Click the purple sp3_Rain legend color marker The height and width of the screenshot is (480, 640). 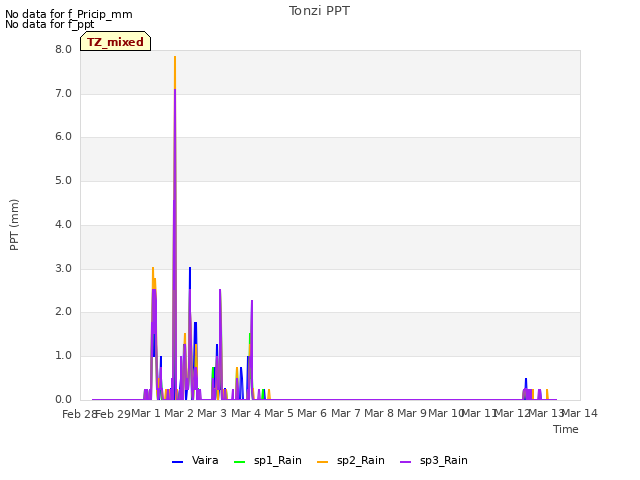click(x=405, y=462)
